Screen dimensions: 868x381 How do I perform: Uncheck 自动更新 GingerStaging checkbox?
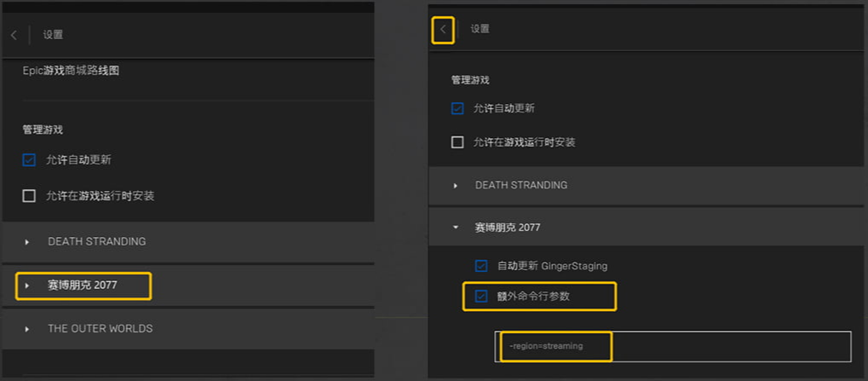481,266
